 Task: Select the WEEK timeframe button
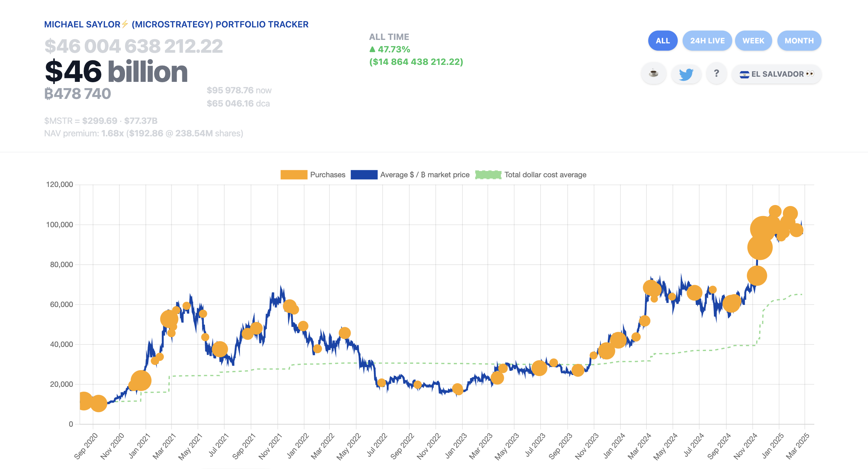point(753,41)
